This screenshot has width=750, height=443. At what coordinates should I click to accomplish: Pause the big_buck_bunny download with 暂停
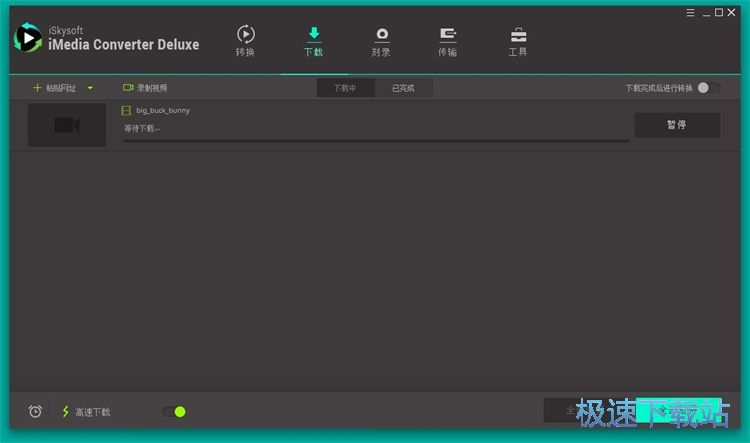click(x=677, y=125)
